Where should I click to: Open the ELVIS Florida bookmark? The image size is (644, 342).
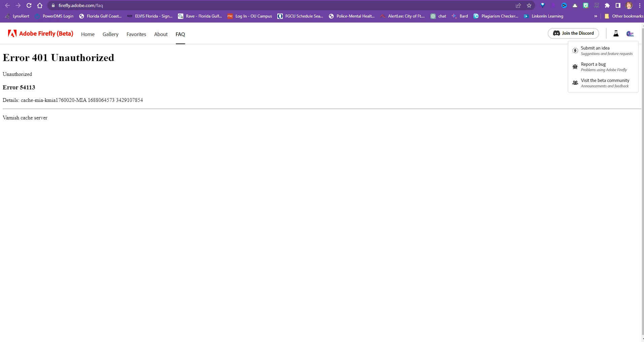pos(150,16)
